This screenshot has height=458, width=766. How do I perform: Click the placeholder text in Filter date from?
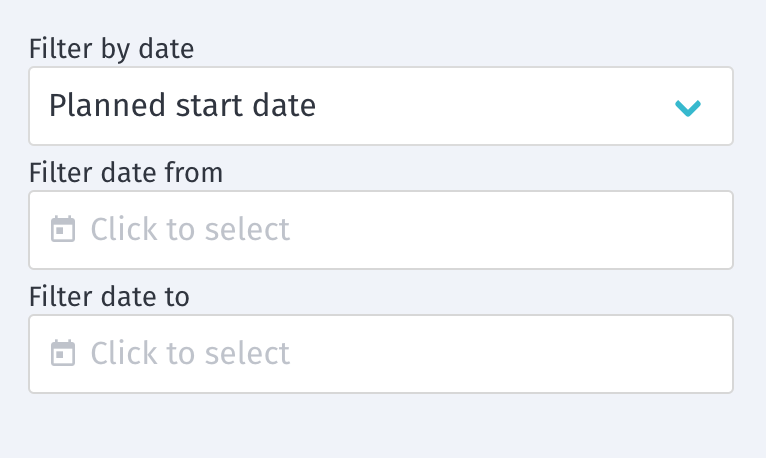point(190,230)
